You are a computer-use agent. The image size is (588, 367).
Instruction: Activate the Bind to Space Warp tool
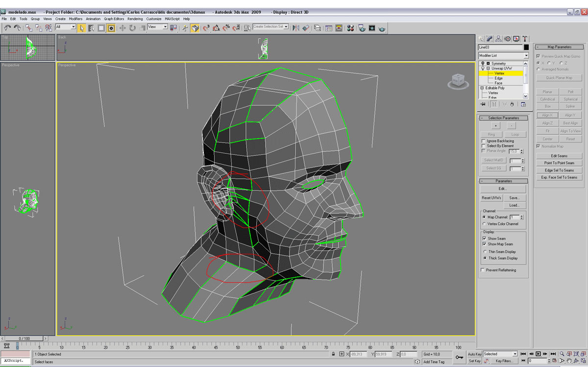pyautogui.click(x=48, y=28)
